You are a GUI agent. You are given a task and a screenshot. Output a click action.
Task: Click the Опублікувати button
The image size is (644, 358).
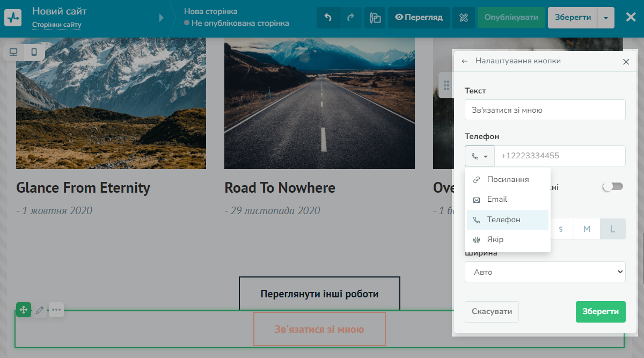511,17
